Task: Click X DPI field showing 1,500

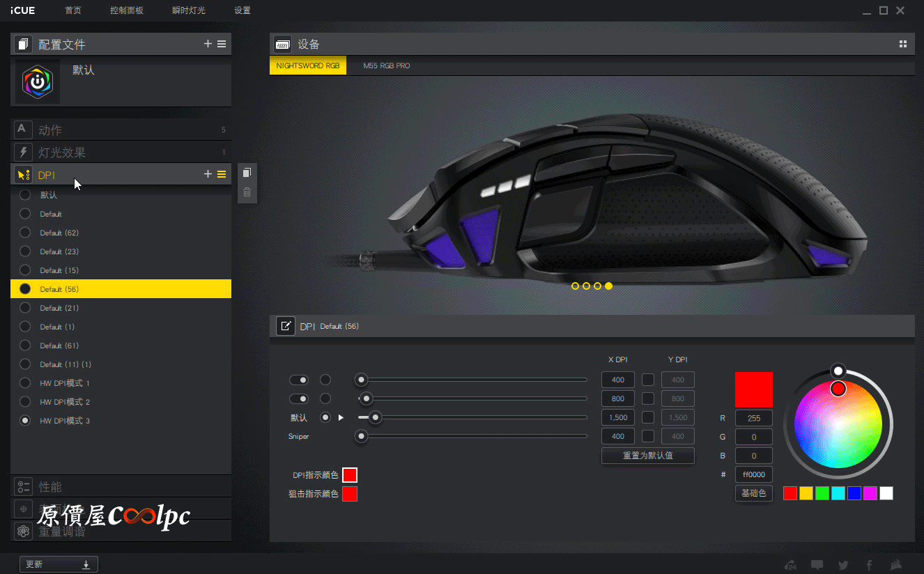Action: 618,418
